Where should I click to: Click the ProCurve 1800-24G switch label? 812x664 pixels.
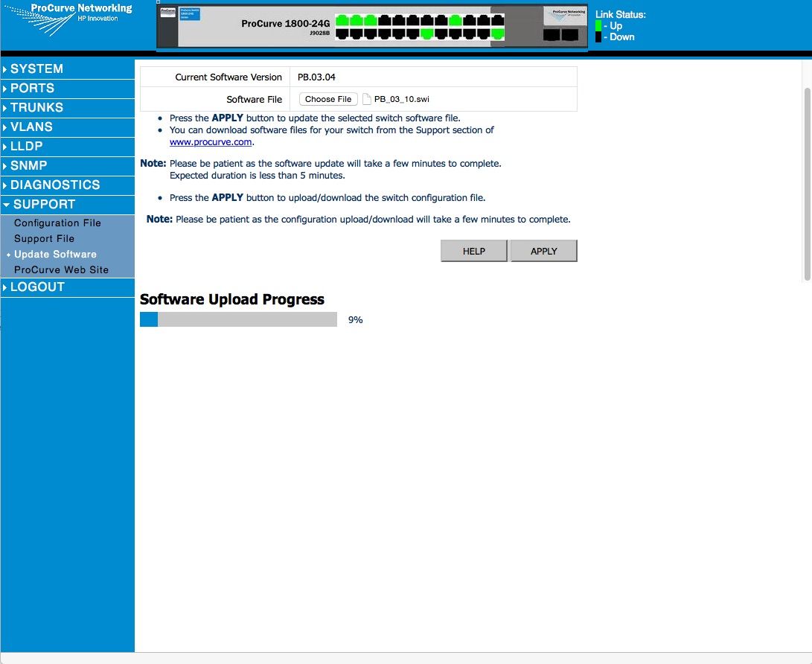[x=285, y=23]
